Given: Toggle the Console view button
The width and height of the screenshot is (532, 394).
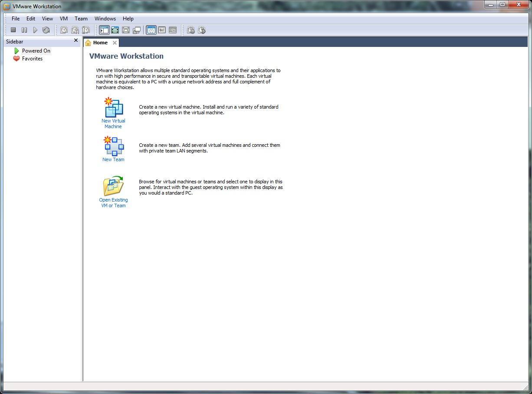Looking at the screenshot, I should pyautogui.click(x=151, y=30).
